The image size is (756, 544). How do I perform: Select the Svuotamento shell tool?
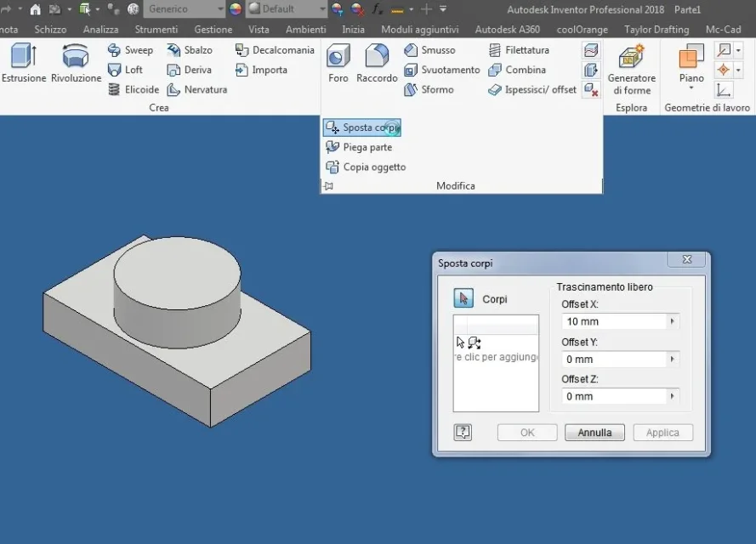[x=441, y=70]
